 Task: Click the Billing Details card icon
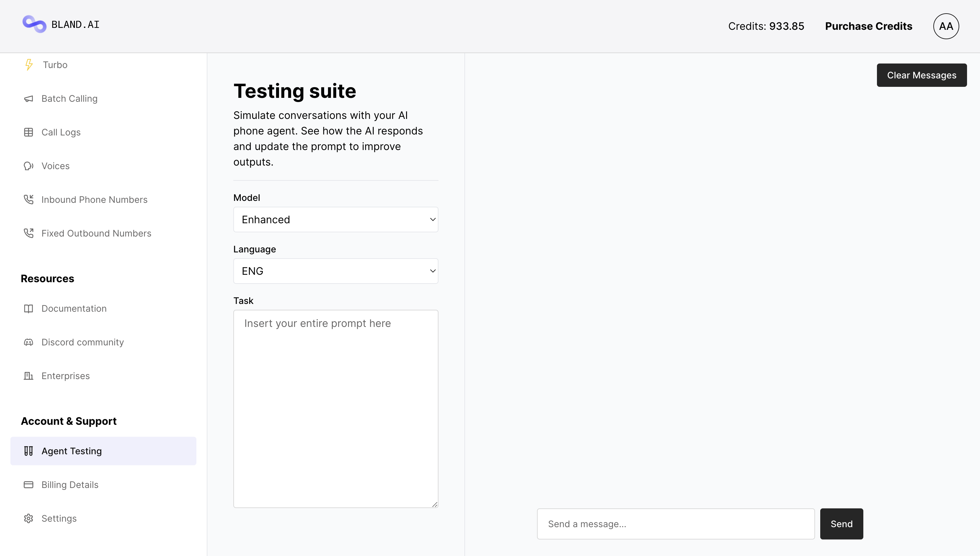pyautogui.click(x=29, y=484)
